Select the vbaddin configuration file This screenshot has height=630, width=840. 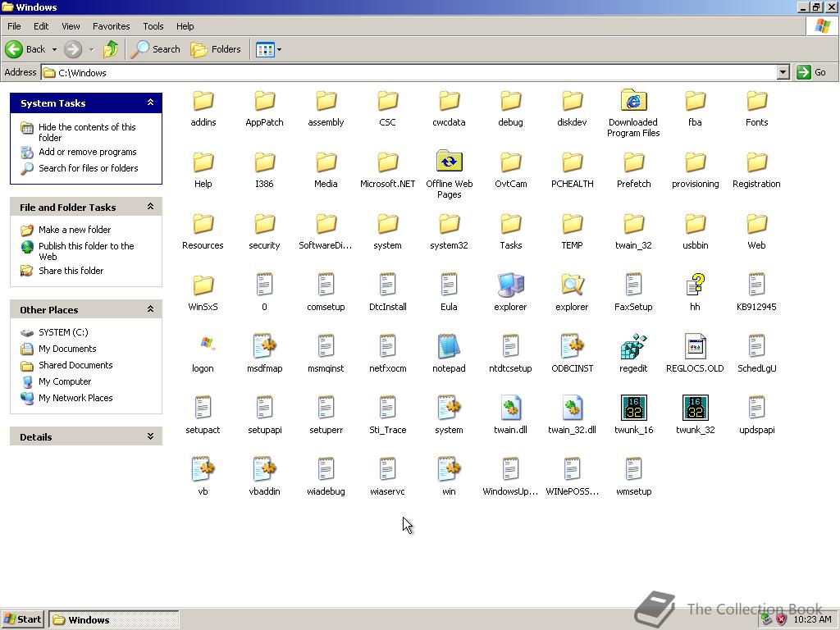click(264, 469)
